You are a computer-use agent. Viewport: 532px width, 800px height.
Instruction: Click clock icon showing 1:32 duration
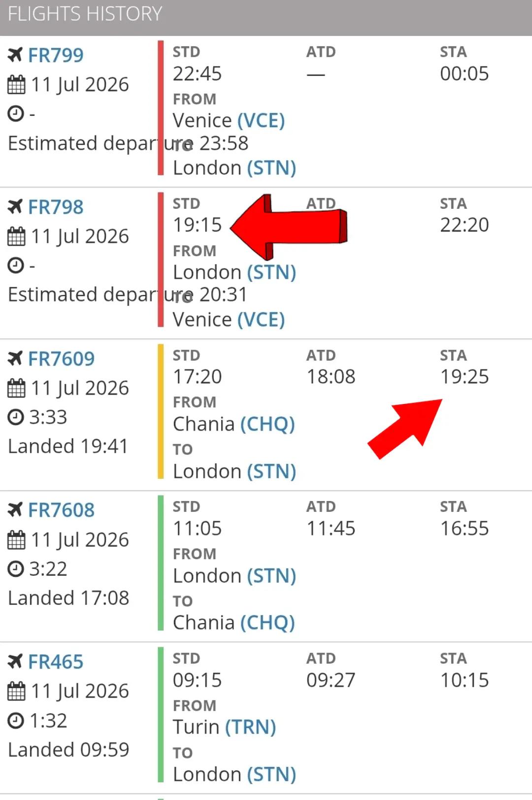pyautogui.click(x=16, y=721)
